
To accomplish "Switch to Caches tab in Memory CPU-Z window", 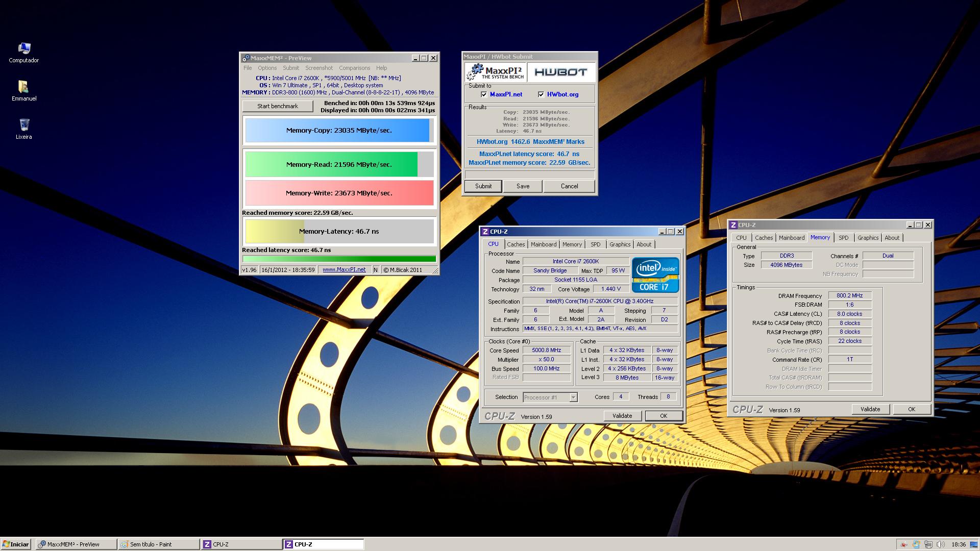I will tap(764, 238).
